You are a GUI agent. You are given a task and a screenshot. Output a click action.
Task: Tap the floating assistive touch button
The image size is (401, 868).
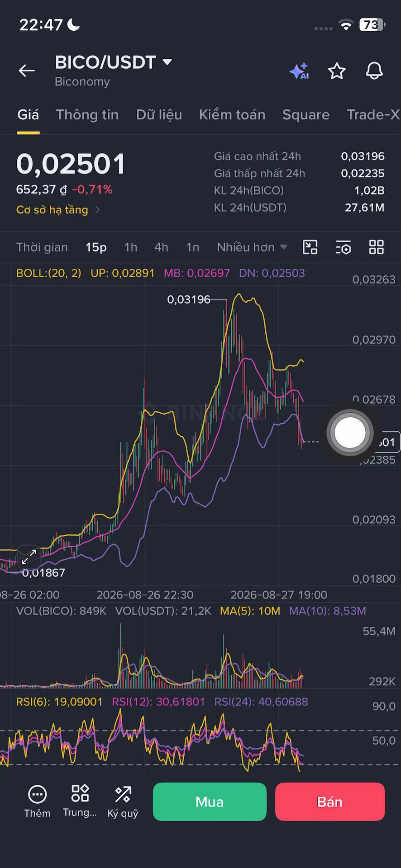coord(349,433)
